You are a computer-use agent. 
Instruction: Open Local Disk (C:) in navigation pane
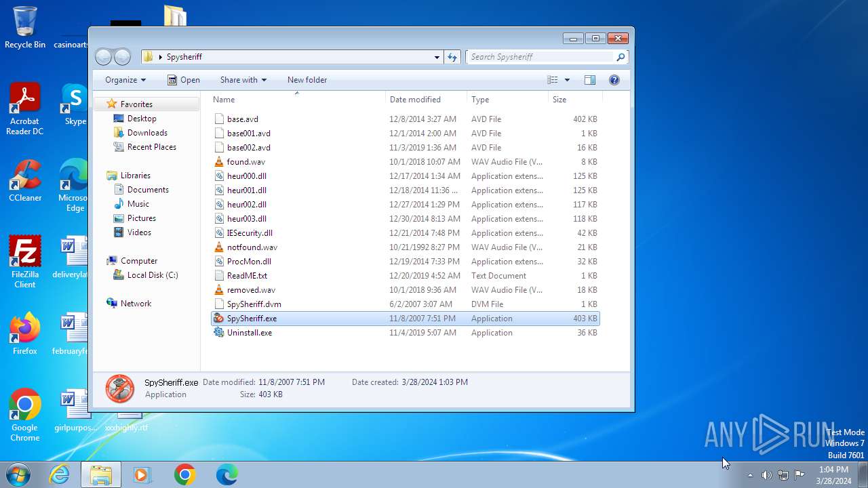pyautogui.click(x=153, y=275)
